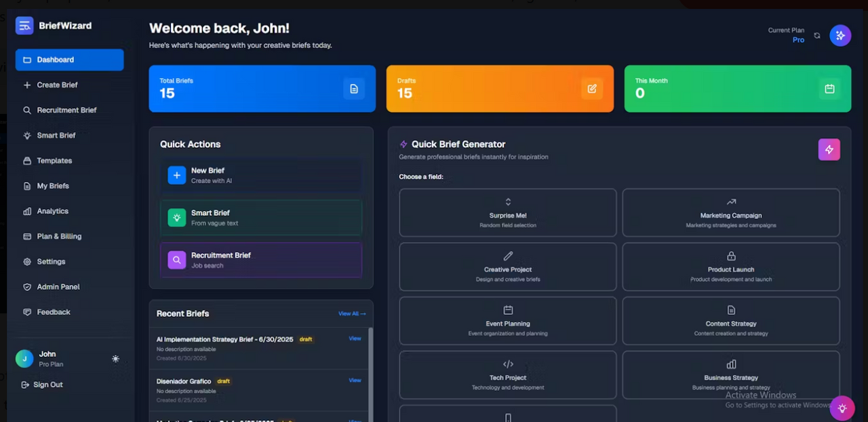Select New Brief Create with AI
Screen dimensions: 868x422
click(261, 175)
